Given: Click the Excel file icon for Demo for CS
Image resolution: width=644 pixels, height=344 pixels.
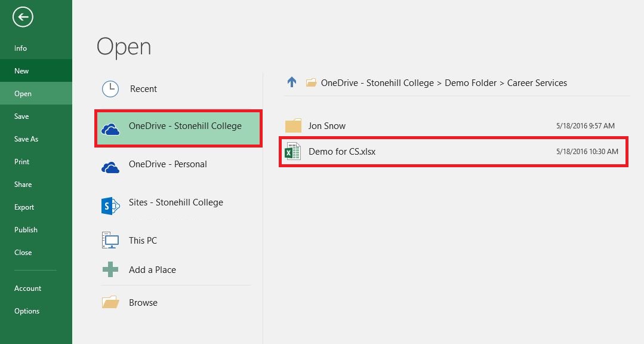Looking at the screenshot, I should tap(292, 151).
